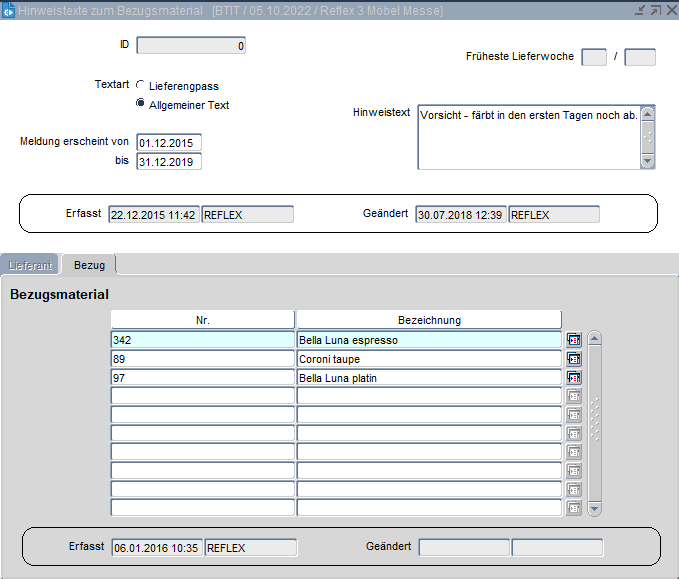Click the Bezeichnung column header
Viewport: 679px width, 579px height.
pos(429,320)
